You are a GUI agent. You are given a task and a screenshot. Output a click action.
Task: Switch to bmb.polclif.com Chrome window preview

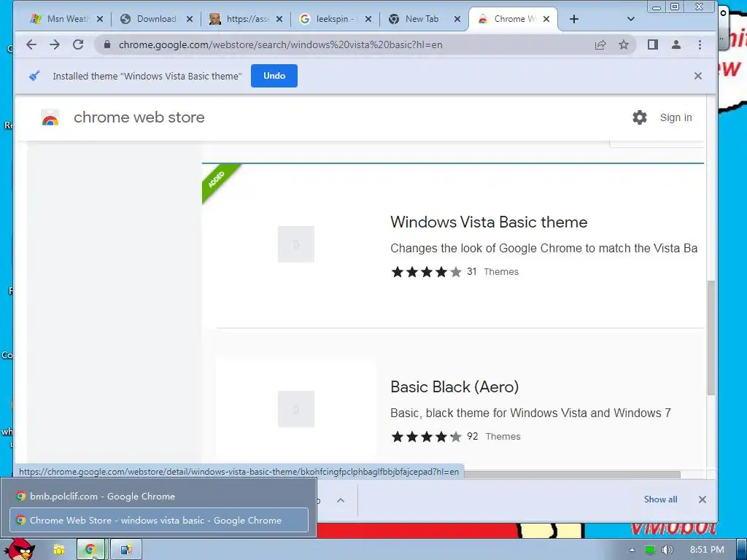[158, 496]
